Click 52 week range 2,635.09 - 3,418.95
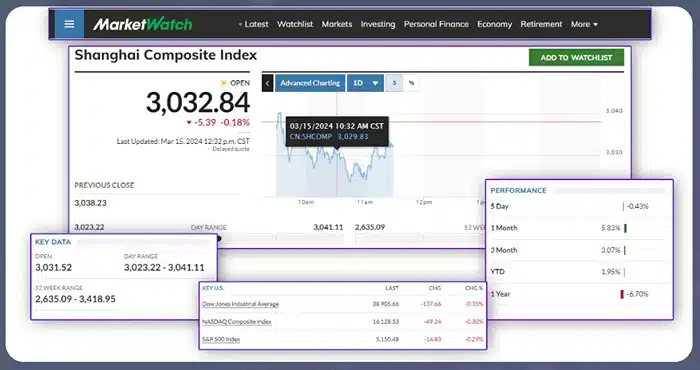 (75, 299)
